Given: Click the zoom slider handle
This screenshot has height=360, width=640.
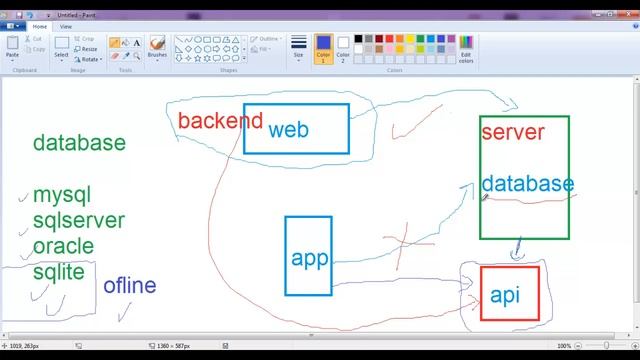Looking at the screenshot, I should click(607, 346).
